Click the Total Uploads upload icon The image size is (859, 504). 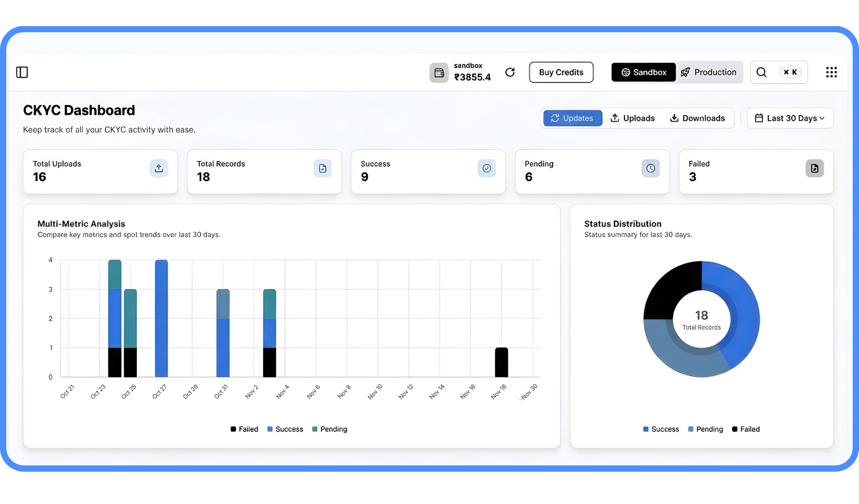tap(159, 168)
